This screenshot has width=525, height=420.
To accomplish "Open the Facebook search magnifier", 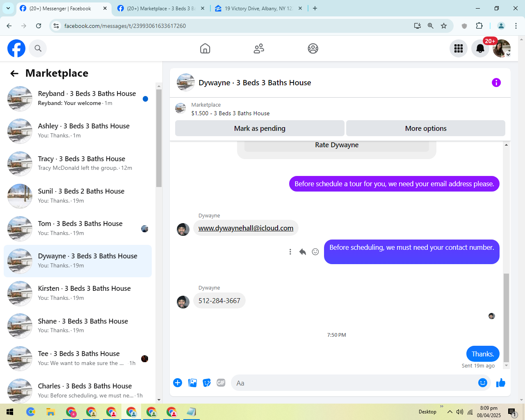I will coord(38,48).
